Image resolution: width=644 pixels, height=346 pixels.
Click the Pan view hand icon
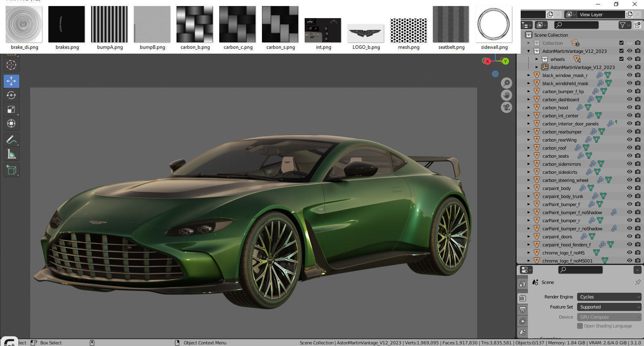(x=507, y=95)
